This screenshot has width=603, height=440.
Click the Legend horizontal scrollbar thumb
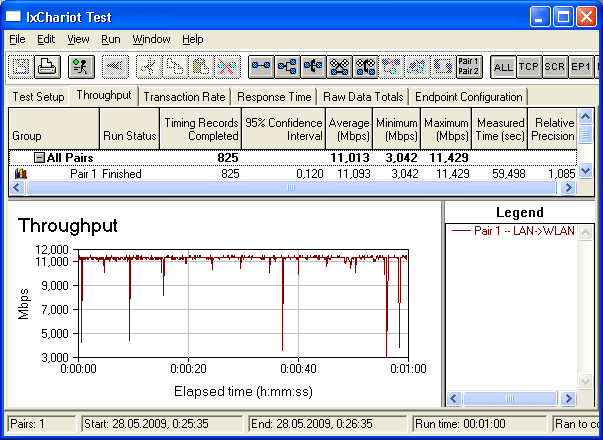(x=510, y=398)
